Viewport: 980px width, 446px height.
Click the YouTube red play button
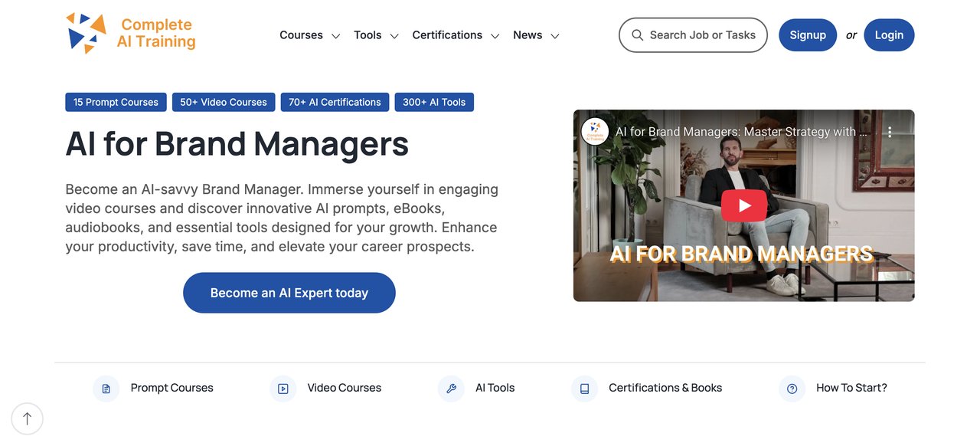pyautogui.click(x=744, y=205)
